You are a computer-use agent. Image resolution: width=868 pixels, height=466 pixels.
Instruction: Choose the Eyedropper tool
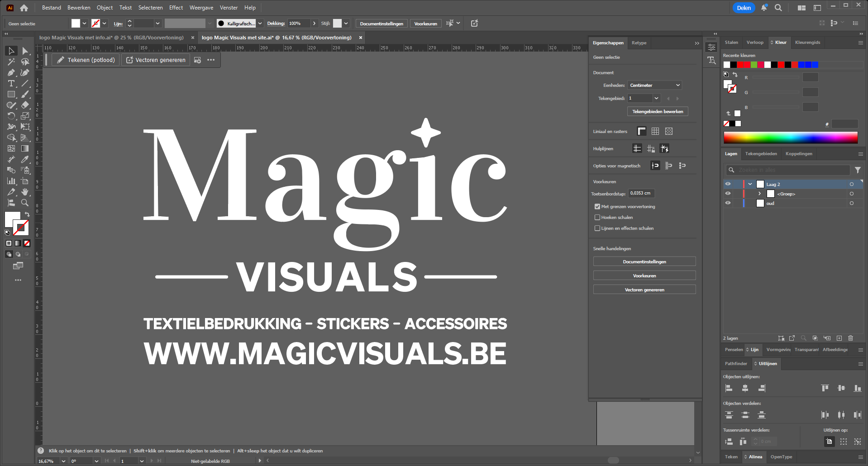pos(25,159)
